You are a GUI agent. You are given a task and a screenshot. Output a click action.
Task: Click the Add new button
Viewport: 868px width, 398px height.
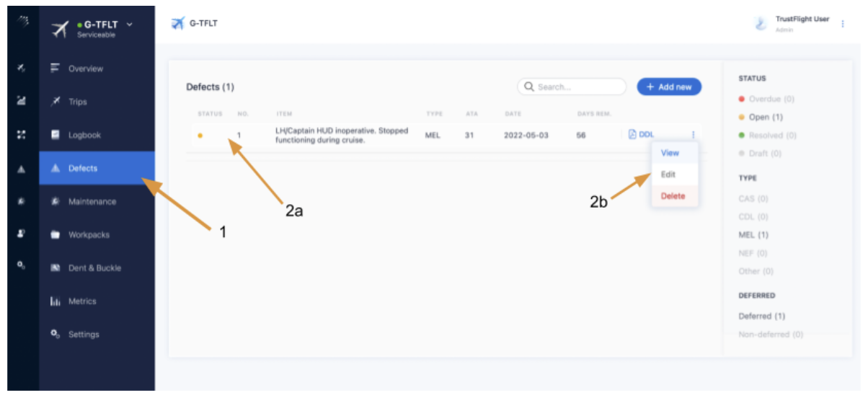click(668, 87)
